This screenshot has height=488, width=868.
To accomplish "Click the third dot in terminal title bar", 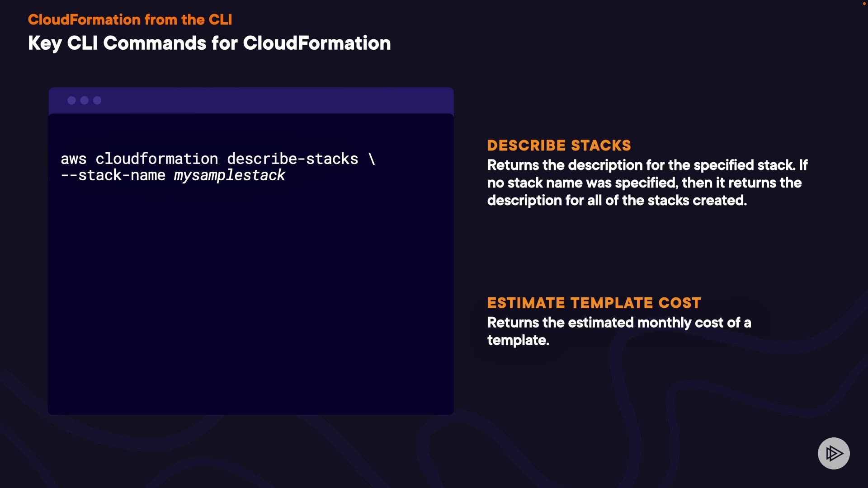I will tap(97, 100).
